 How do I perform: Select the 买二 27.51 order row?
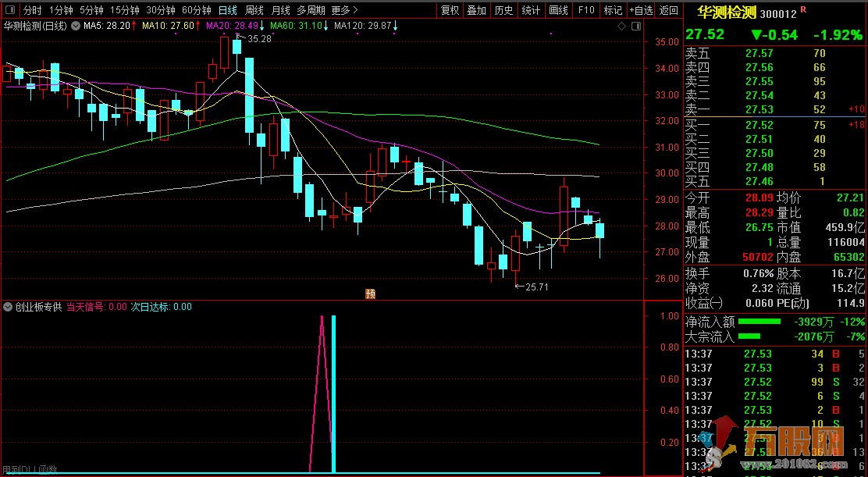pyautogui.click(x=775, y=139)
